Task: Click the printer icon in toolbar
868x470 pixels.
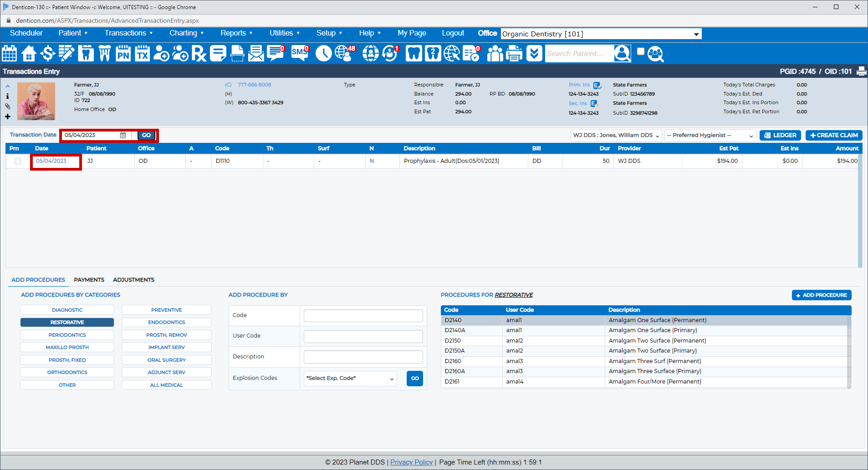Action: (x=514, y=54)
